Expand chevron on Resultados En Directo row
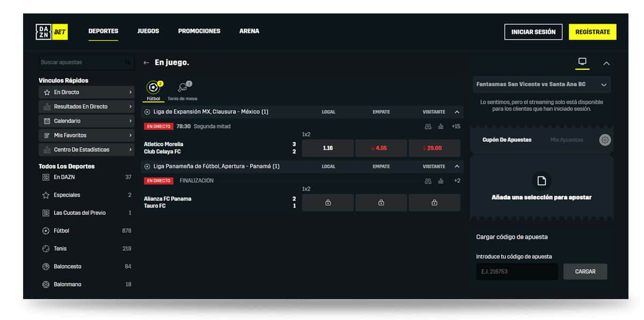644x320 pixels. tap(130, 106)
